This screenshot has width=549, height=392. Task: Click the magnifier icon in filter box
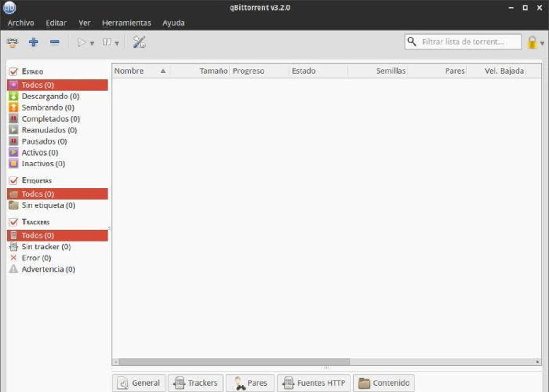tap(412, 42)
